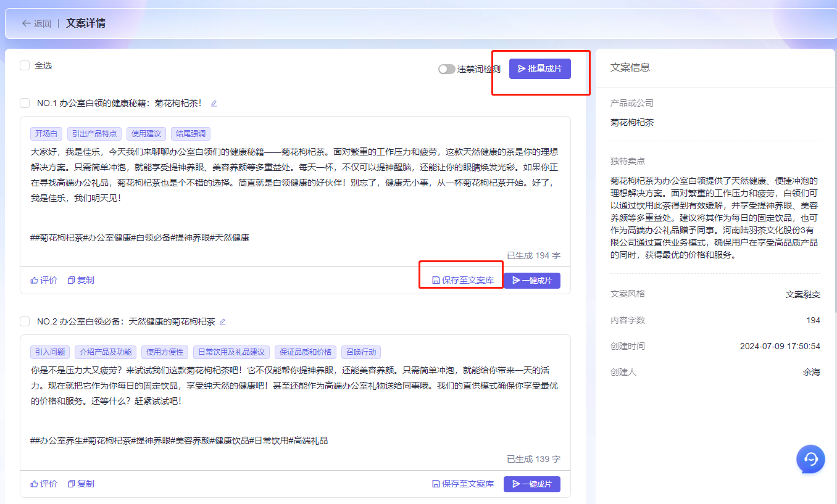Go back using the 返回 arrow
The height and width of the screenshot is (504, 837).
(x=36, y=23)
